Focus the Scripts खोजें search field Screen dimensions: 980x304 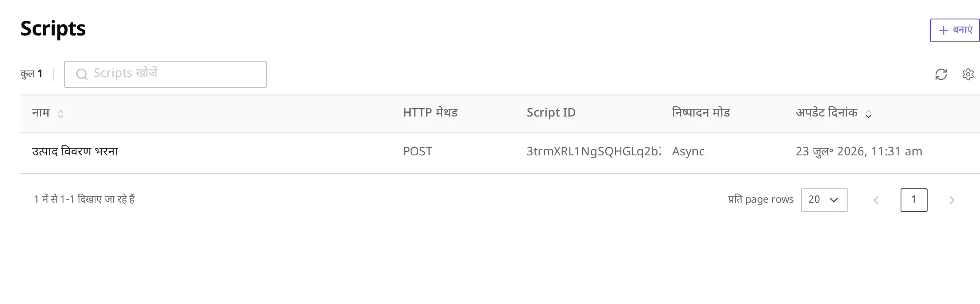(165, 74)
